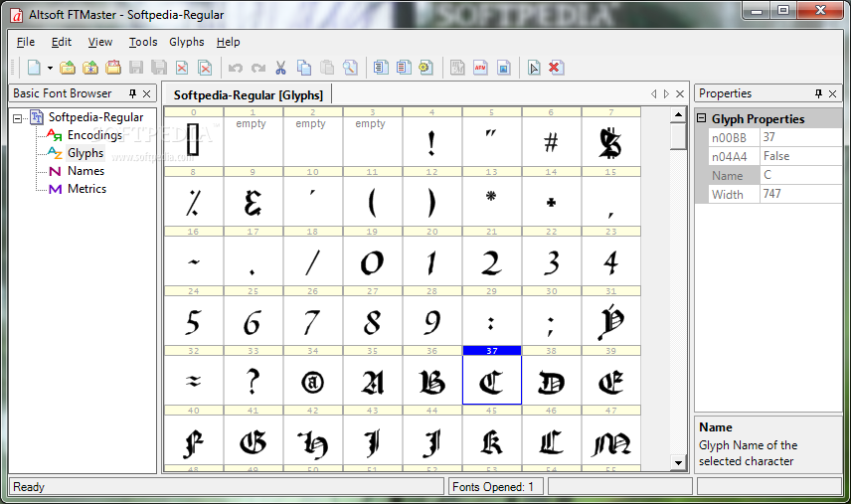Screen dimensions: 851x504
Task: Click the folder icon with blue asterisk
Action: 90,68
